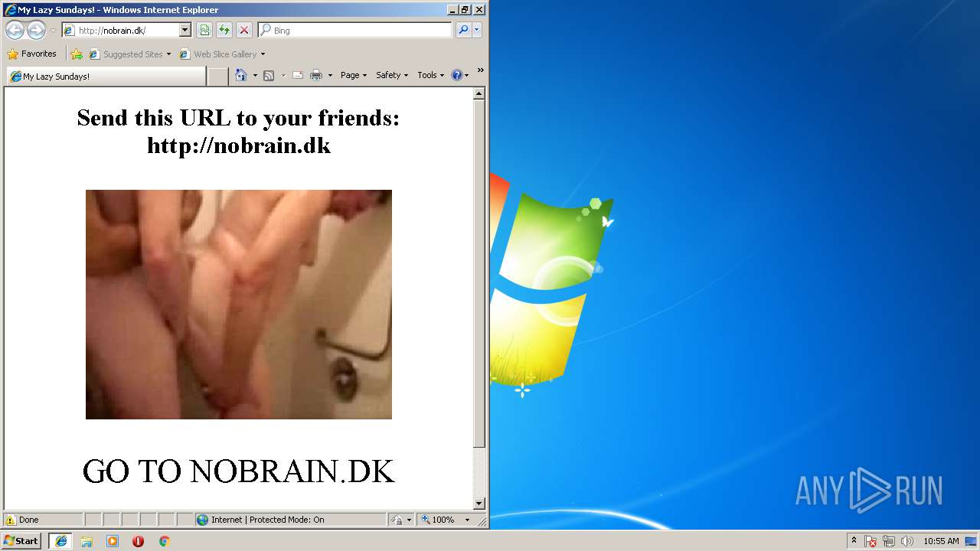The width and height of the screenshot is (980, 551).
Task: Show hidden command bar items chevron
Action: (480, 70)
